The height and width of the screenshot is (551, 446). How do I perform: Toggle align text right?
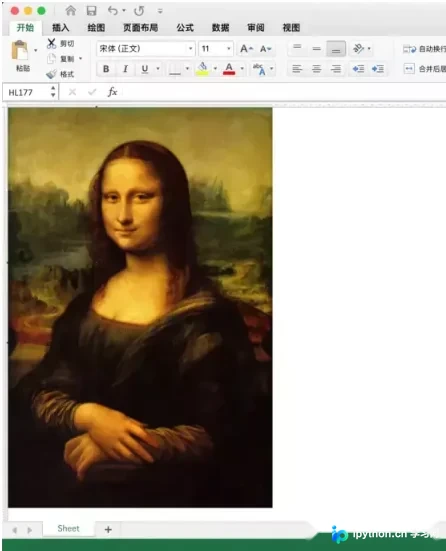click(336, 69)
